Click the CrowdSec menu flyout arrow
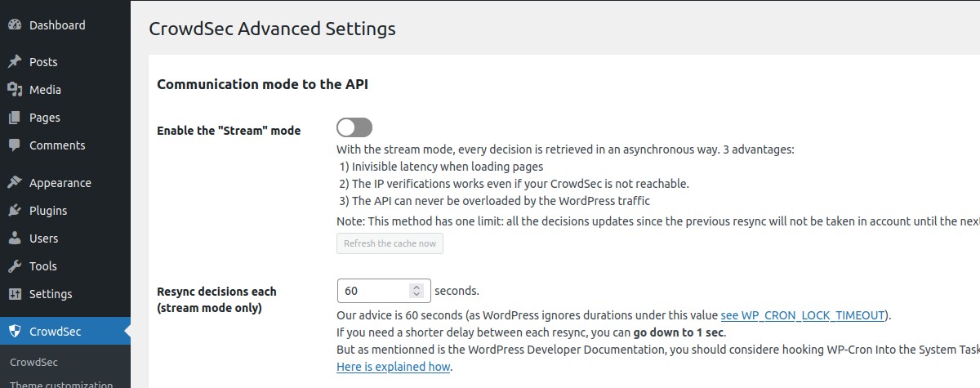Screen dimensions: 980x388 pyautogui.click(x=126, y=332)
